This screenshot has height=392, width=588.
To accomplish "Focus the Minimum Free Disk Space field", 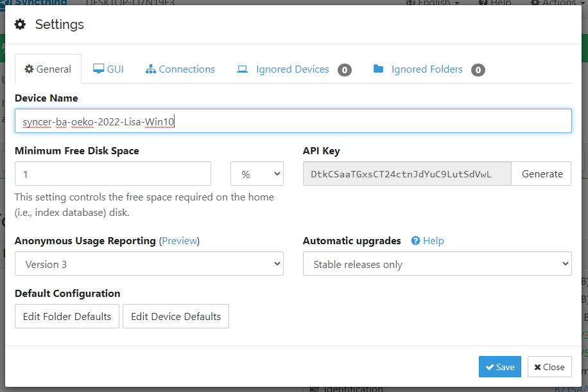I will 113,174.
